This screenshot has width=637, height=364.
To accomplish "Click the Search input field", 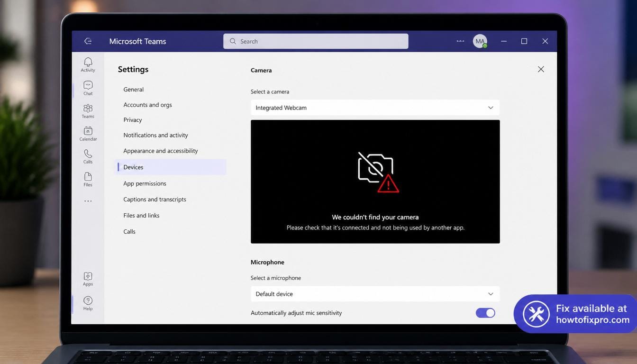I will pos(316,41).
